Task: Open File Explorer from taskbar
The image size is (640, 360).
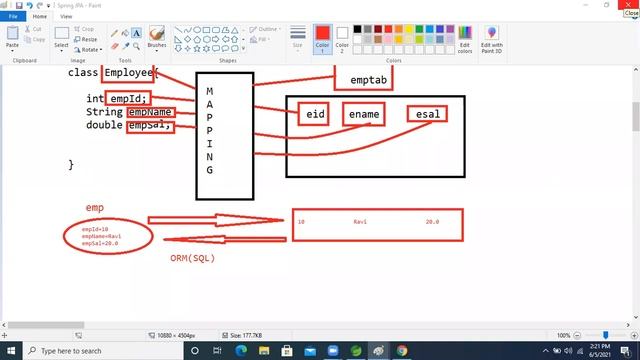Action: click(264, 351)
